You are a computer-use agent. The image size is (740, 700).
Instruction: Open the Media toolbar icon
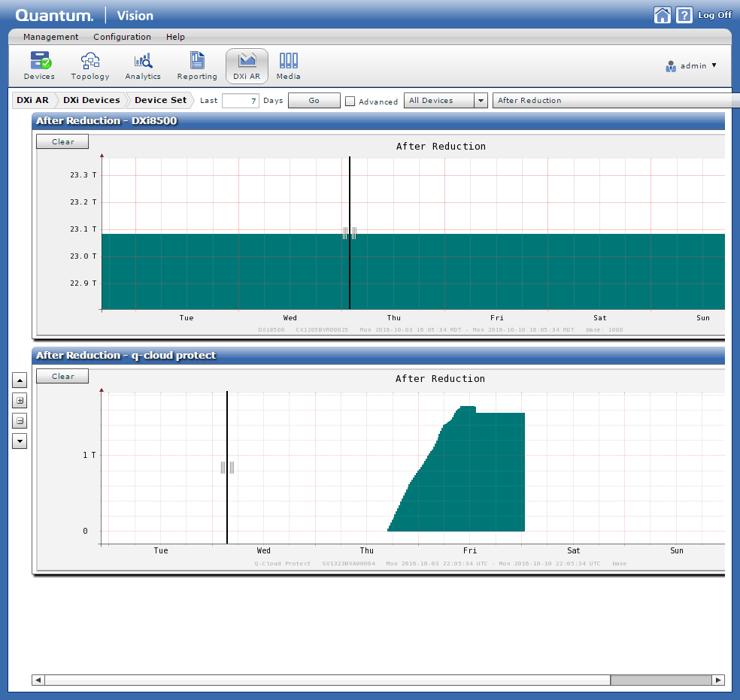point(288,66)
